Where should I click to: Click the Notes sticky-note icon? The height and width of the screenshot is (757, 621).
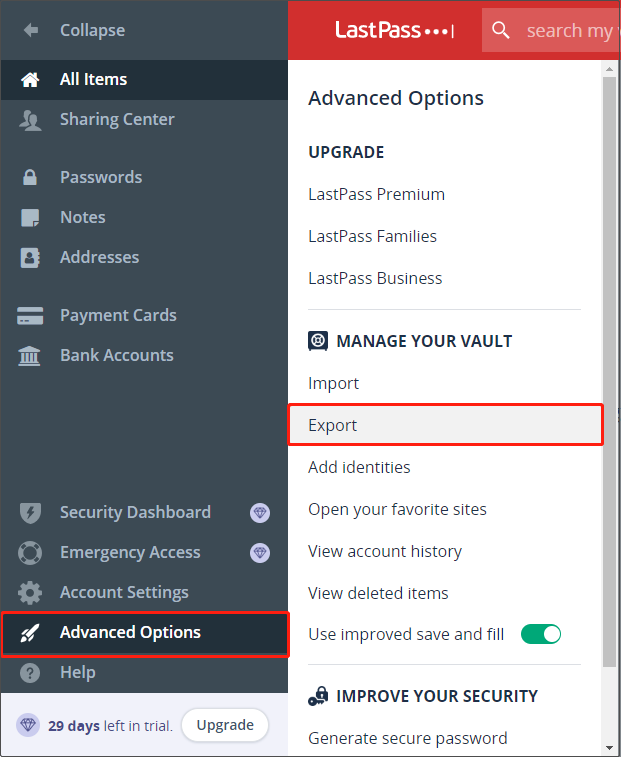30,218
